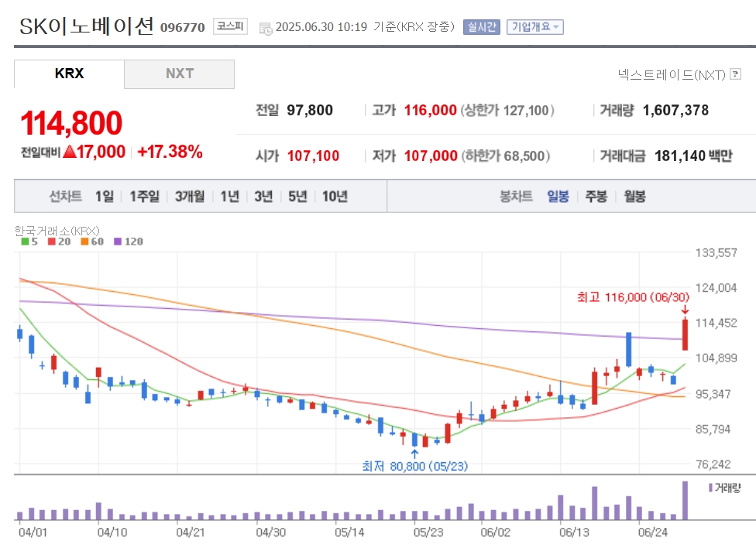Click the tallest volume bar at chart end
The height and width of the screenshot is (555, 756).
[685, 501]
